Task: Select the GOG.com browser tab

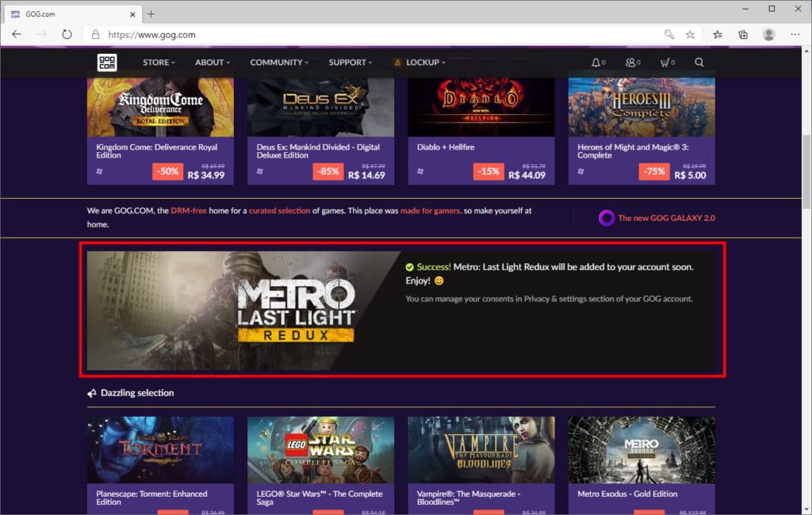Action: [x=72, y=14]
